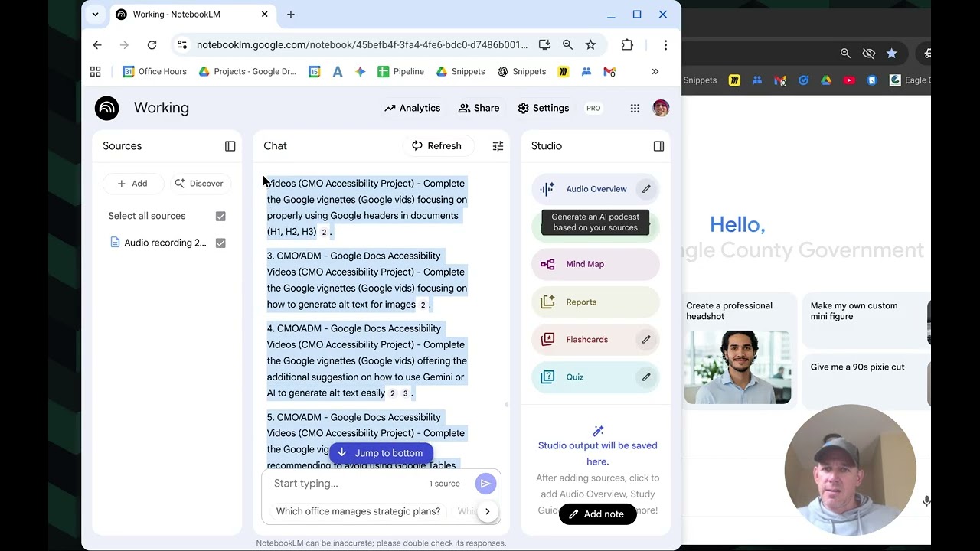Open NotebookLM Settings
This screenshot has width=980, height=551.
(x=543, y=108)
